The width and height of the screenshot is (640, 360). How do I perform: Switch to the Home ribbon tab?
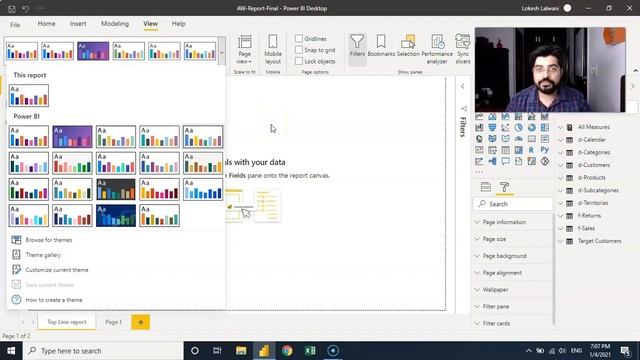(x=47, y=24)
